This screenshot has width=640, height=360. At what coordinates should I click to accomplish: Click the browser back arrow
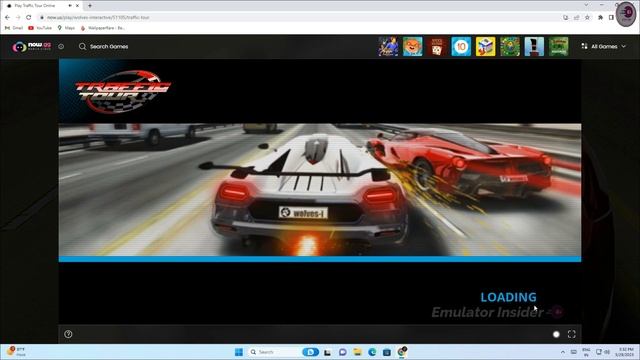pyautogui.click(x=7, y=18)
